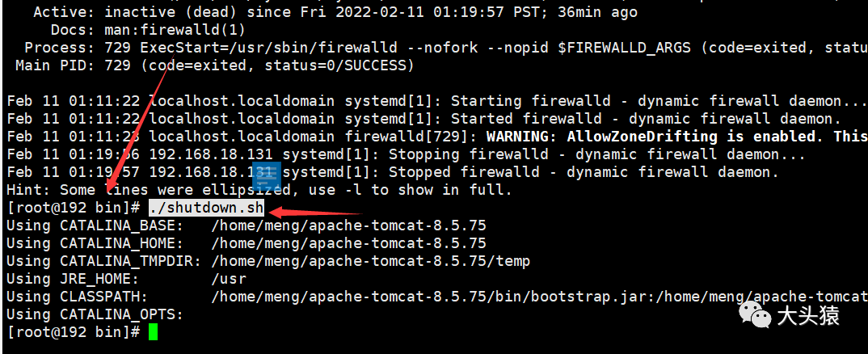Click the 'Stopped firewalld' log line
The height and width of the screenshot is (354, 868).
[x=393, y=172]
